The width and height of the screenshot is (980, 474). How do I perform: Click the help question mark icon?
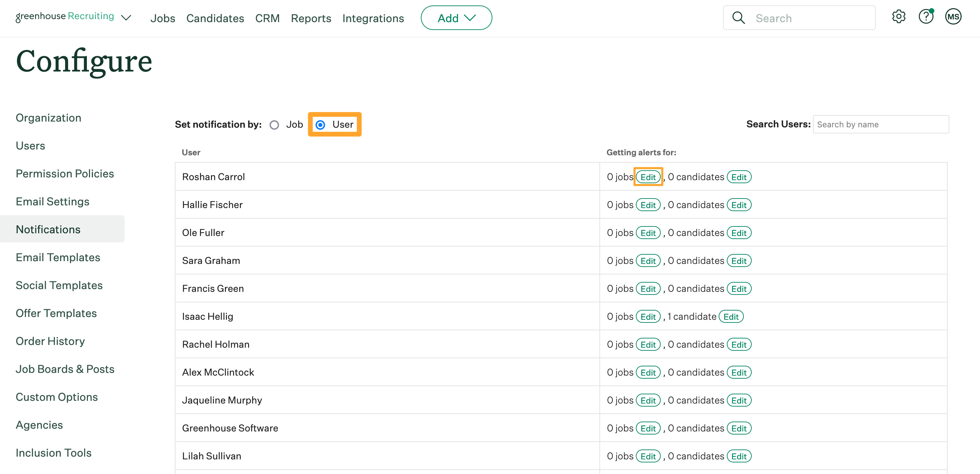point(926,17)
